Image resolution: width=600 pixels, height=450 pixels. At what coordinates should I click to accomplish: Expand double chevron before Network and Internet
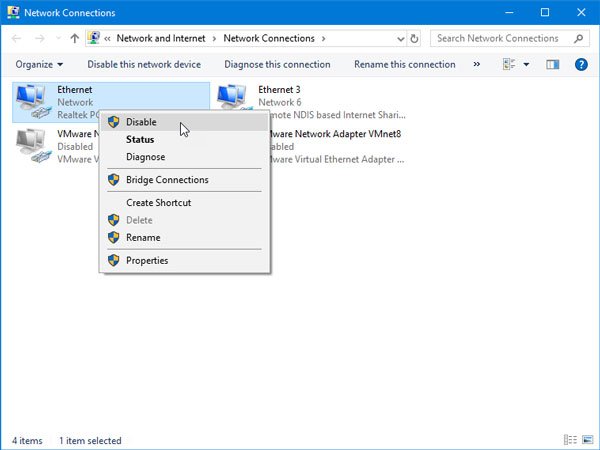pyautogui.click(x=108, y=38)
